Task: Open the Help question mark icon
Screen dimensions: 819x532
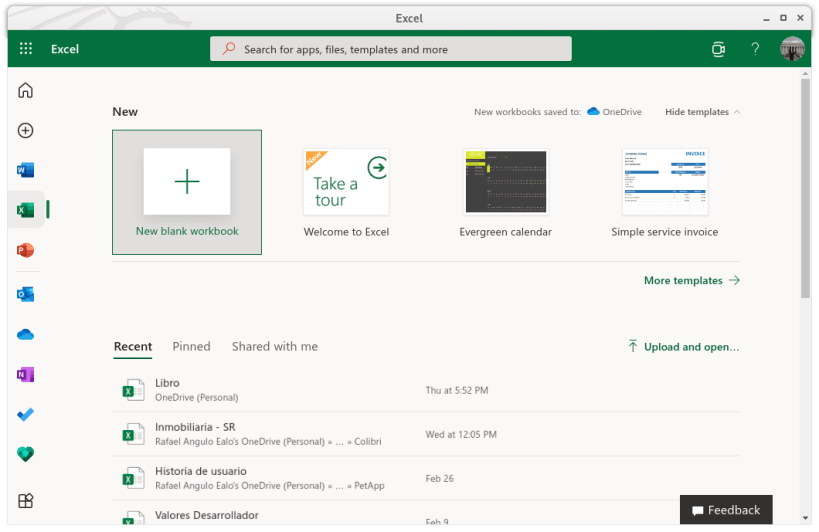Action: pyautogui.click(x=755, y=49)
